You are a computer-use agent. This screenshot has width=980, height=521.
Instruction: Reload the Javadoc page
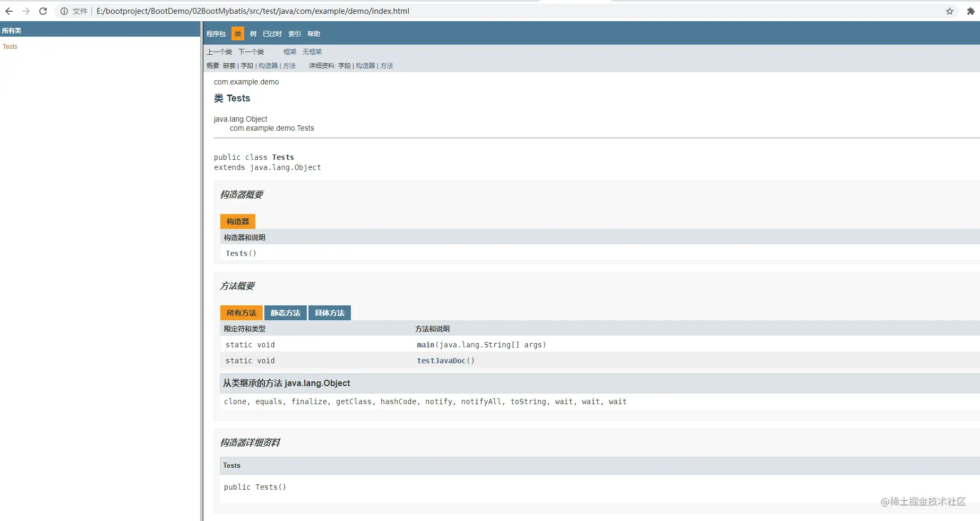click(x=43, y=11)
